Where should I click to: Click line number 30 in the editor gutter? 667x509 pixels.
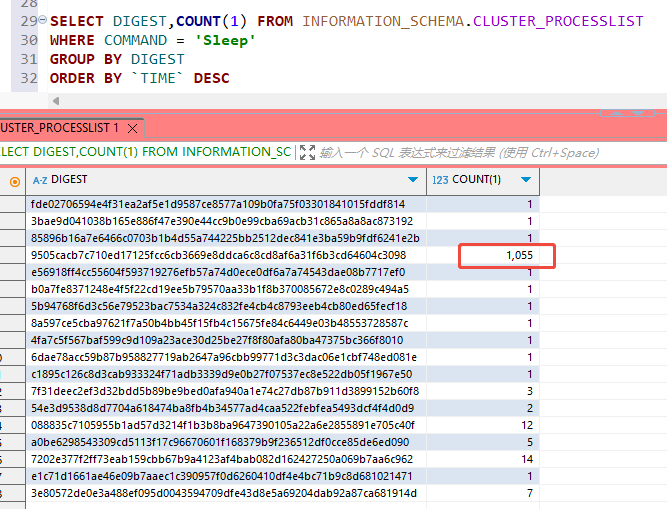(x=29, y=40)
